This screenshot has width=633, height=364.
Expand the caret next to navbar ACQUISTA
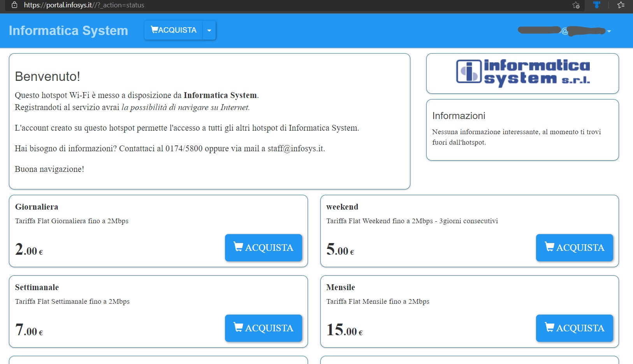(x=209, y=30)
